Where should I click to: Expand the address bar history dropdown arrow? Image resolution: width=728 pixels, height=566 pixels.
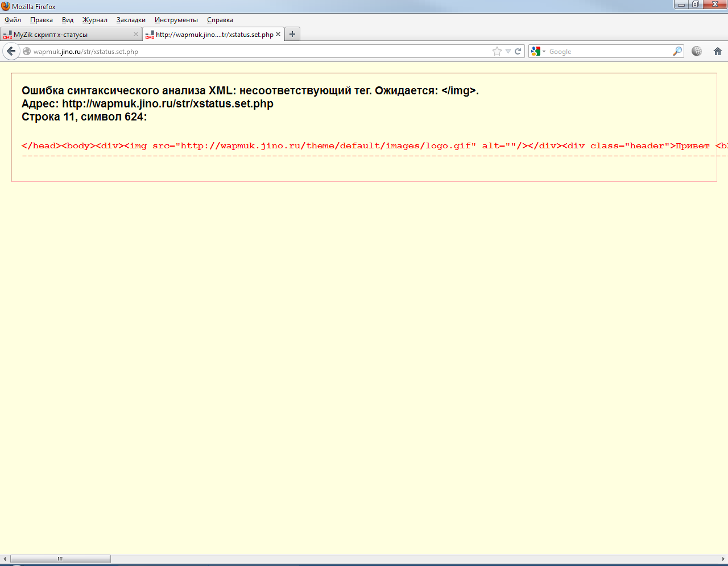pos(508,51)
